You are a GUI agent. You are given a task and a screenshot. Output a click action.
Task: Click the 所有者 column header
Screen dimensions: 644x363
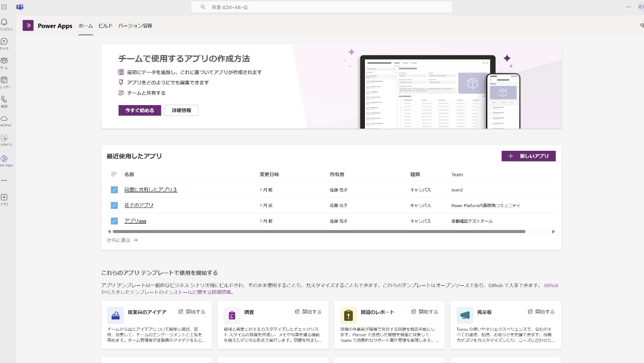tap(337, 174)
